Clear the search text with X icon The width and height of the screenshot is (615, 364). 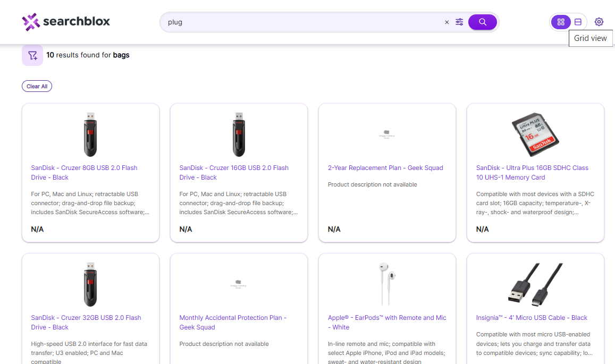point(446,22)
